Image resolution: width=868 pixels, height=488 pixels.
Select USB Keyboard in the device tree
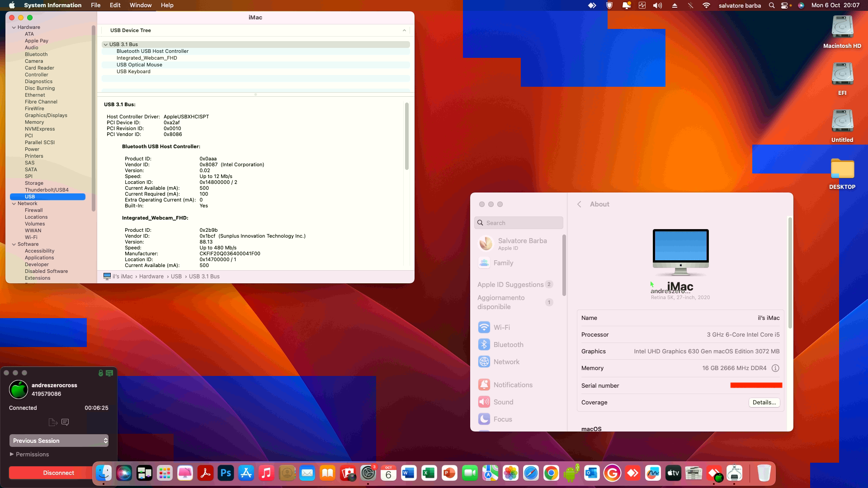tap(256, 71)
